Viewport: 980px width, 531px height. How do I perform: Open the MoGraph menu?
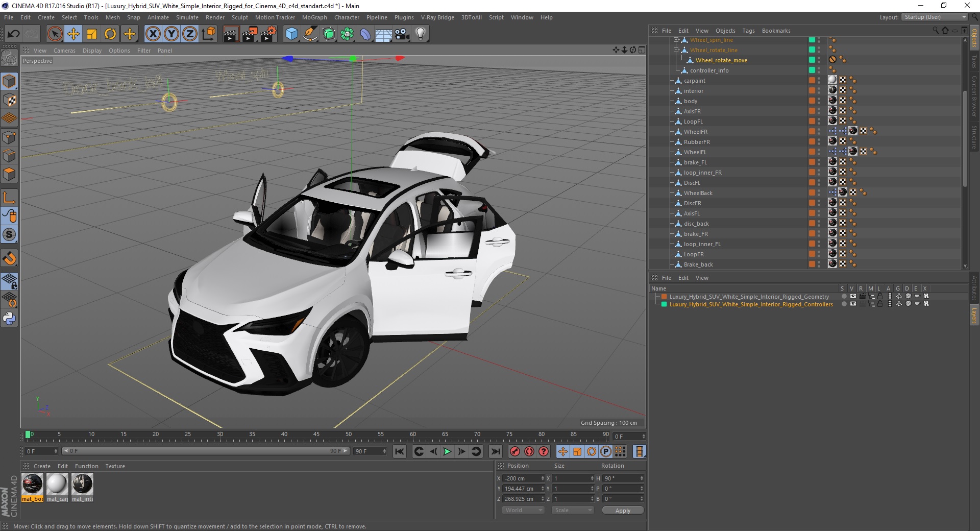click(x=314, y=17)
